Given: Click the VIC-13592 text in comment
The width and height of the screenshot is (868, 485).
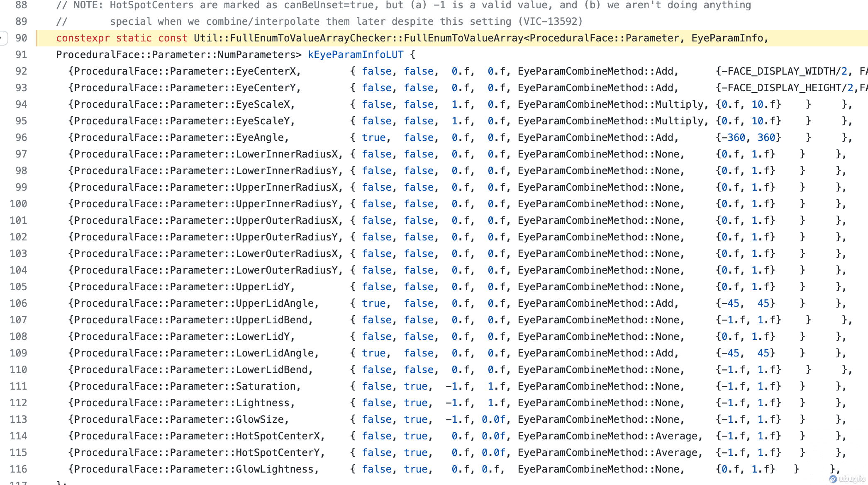Looking at the screenshot, I should pos(550,22).
